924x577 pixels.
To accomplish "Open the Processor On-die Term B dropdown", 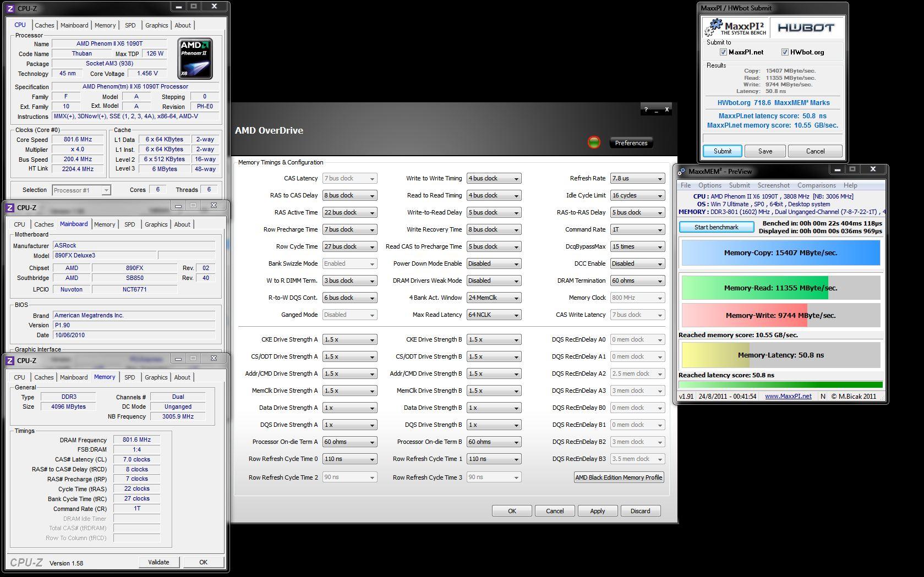I will [494, 442].
